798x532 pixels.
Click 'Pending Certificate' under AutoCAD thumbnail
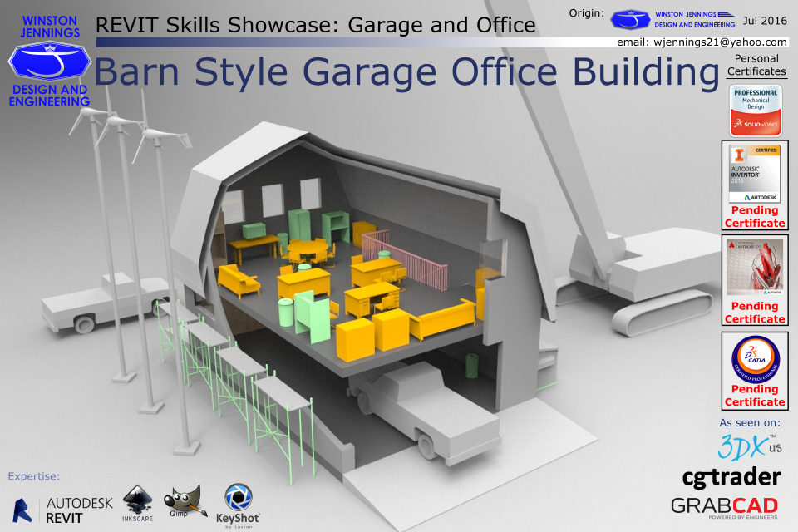755,313
